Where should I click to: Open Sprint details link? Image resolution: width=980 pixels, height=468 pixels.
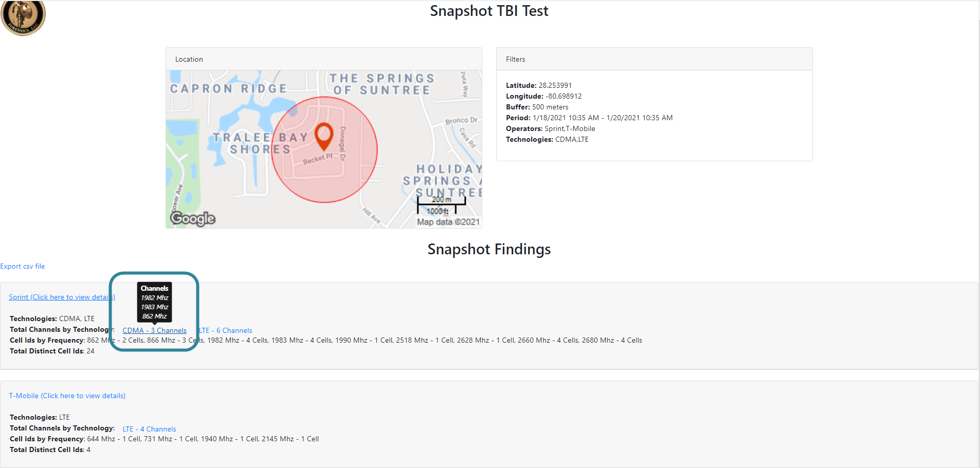pos(62,297)
